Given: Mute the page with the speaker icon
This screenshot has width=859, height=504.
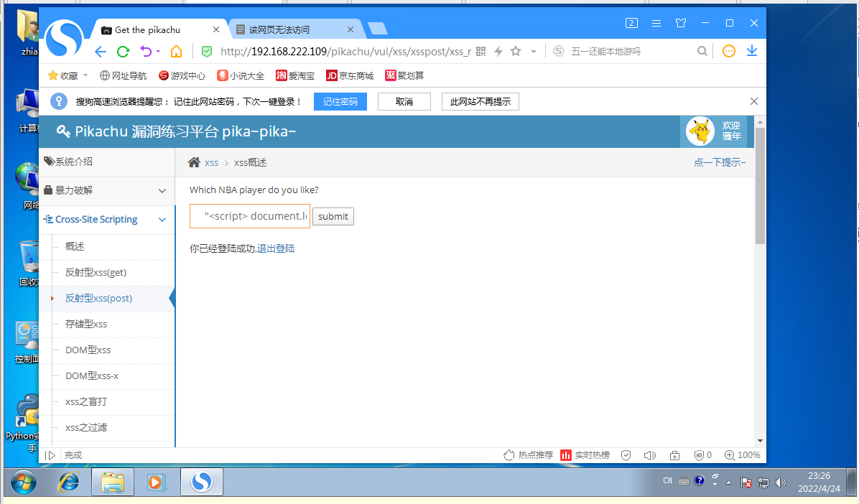Looking at the screenshot, I should click(649, 454).
